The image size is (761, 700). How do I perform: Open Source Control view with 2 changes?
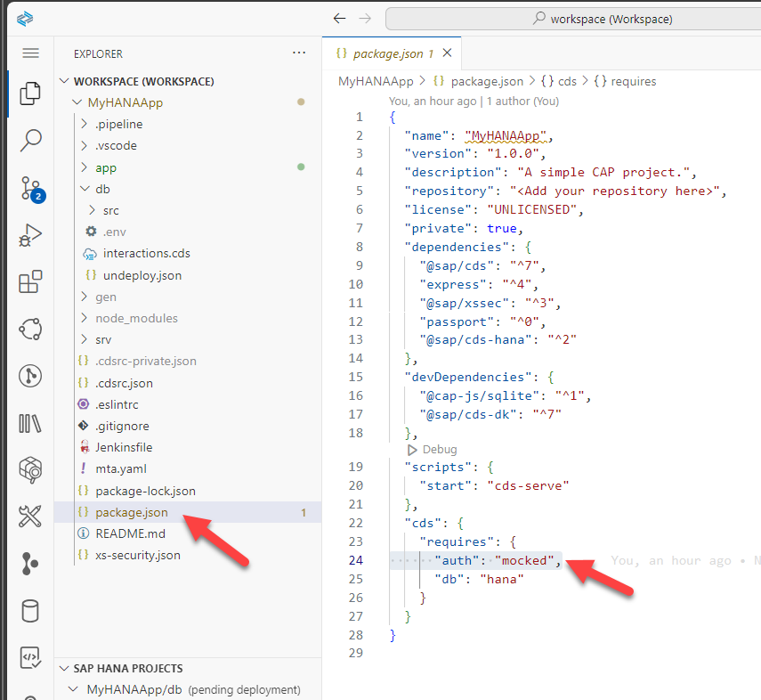32,189
